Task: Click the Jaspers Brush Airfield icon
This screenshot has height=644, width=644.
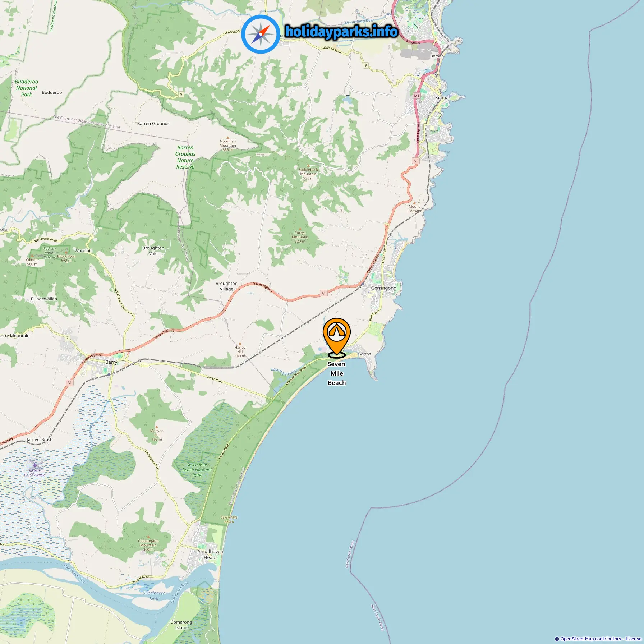Action: coord(35,465)
